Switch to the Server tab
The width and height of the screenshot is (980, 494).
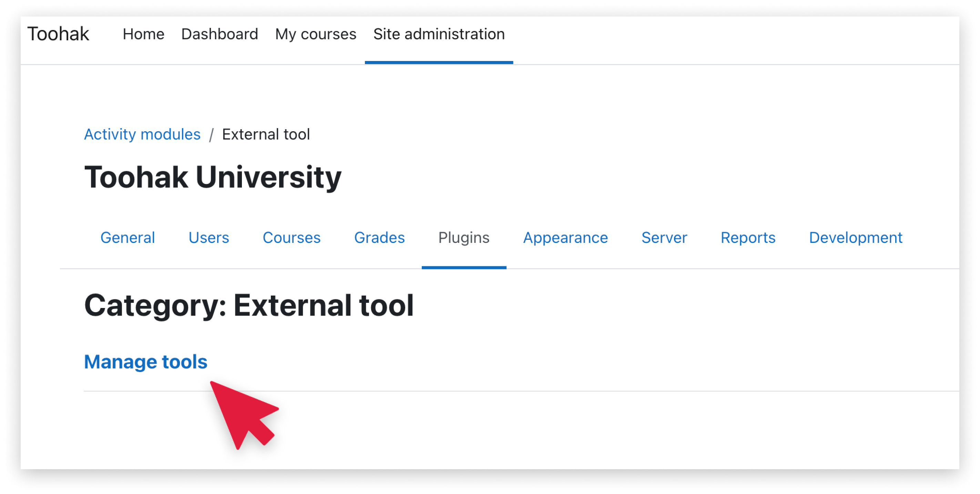[664, 238]
